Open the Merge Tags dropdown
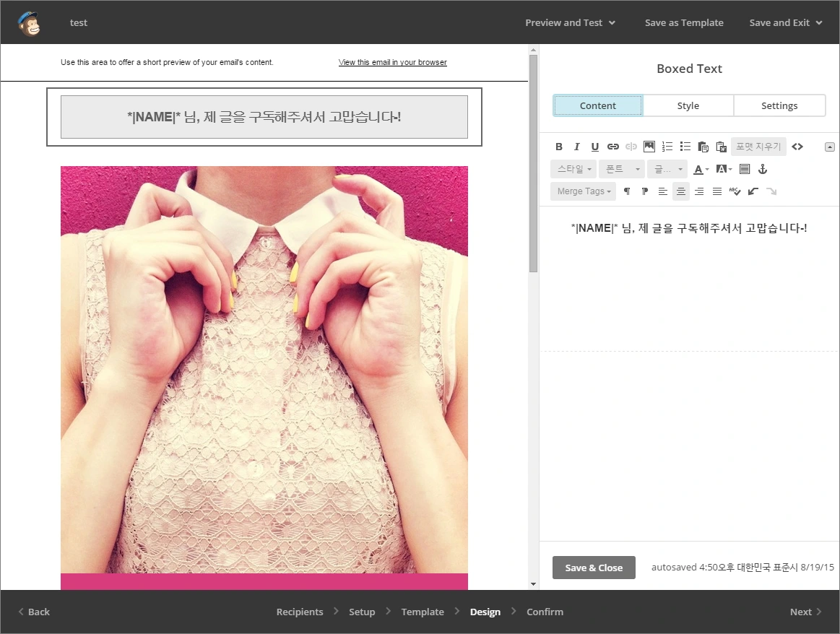 [584, 191]
